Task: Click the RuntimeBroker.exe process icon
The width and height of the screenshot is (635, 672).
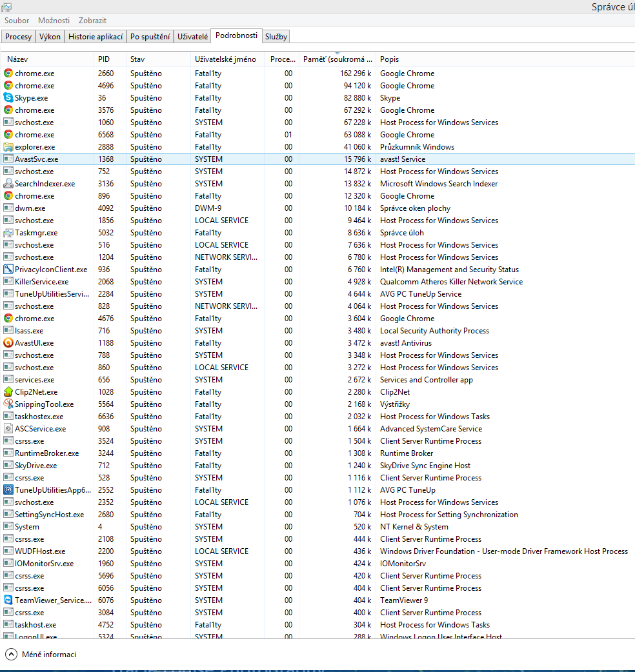Action: tap(8, 453)
